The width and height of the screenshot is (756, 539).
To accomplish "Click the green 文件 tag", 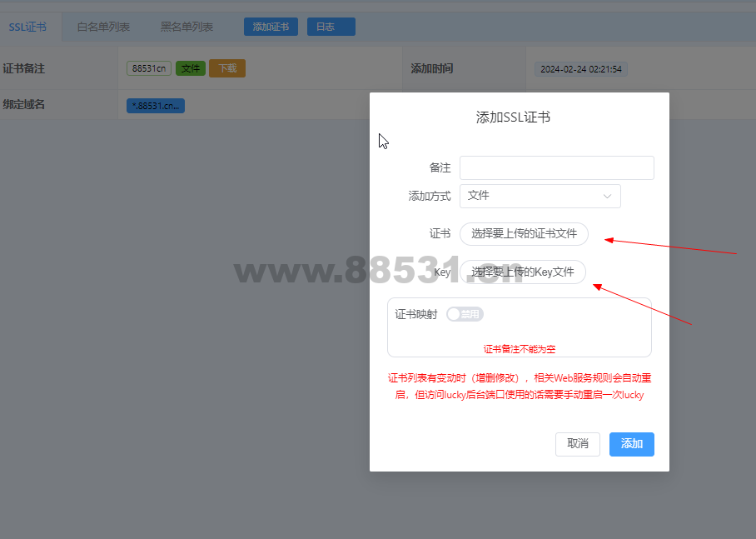I will coord(191,68).
